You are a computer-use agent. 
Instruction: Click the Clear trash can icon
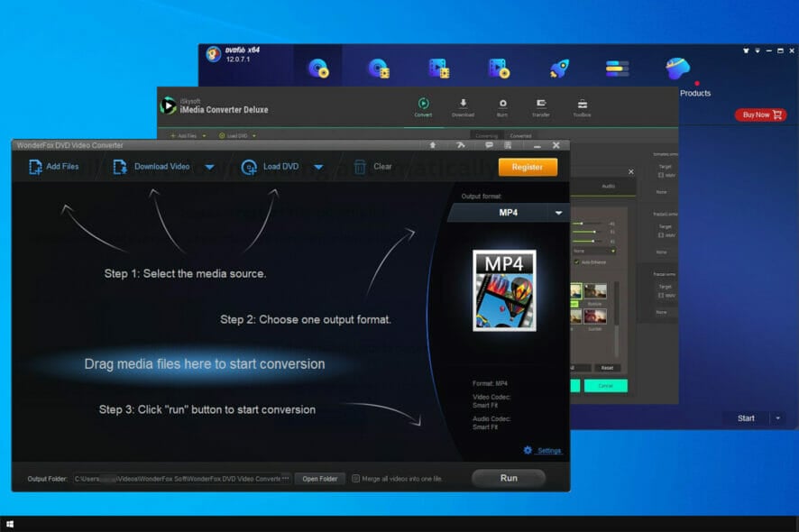click(x=360, y=167)
